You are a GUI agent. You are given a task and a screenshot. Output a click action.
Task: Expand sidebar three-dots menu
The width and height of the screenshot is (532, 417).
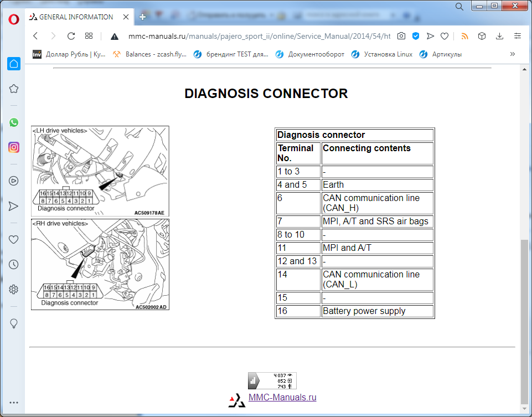pos(14,403)
